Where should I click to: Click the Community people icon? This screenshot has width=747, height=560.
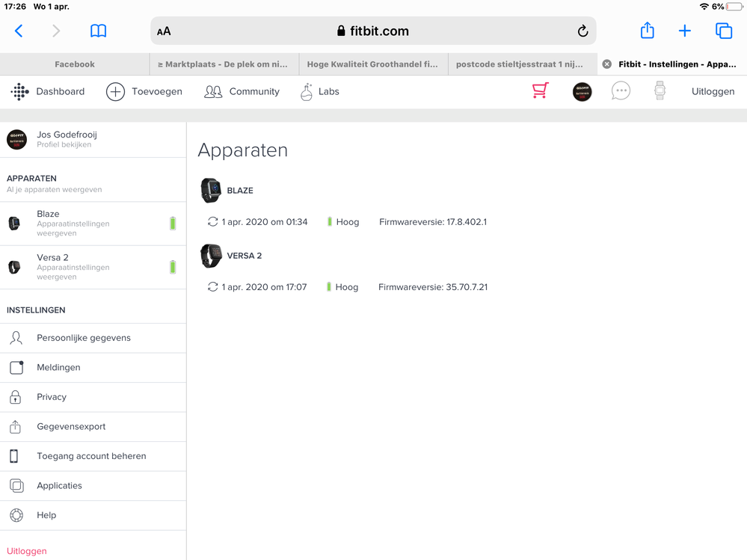click(x=213, y=91)
